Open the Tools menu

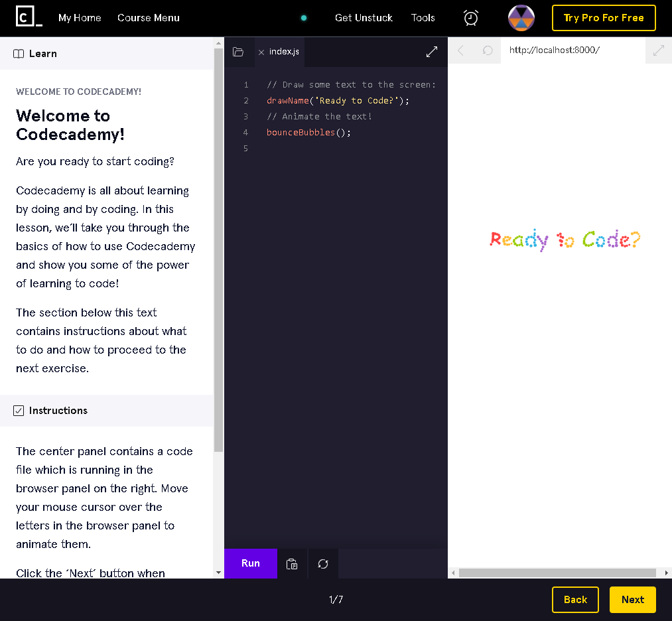423,18
